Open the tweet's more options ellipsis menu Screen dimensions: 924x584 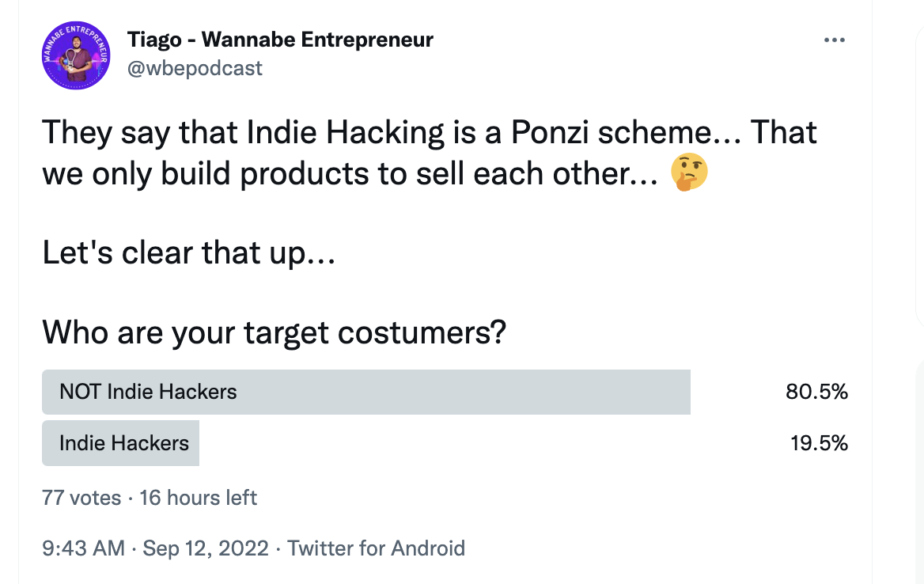[x=834, y=40]
